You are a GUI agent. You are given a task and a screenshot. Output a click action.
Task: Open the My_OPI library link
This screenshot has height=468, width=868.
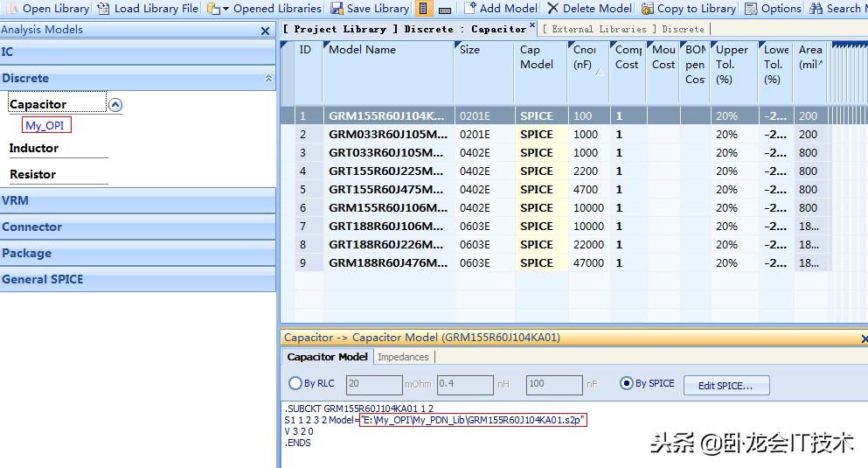(45, 126)
